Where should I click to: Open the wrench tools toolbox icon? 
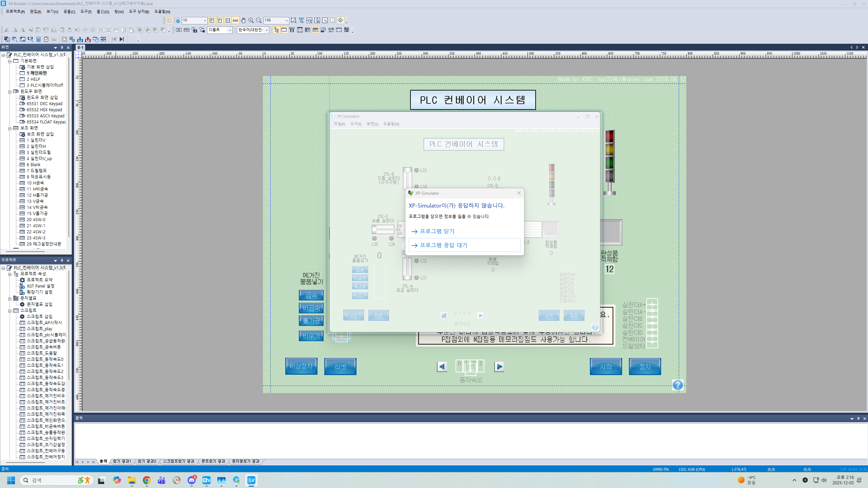292,30
